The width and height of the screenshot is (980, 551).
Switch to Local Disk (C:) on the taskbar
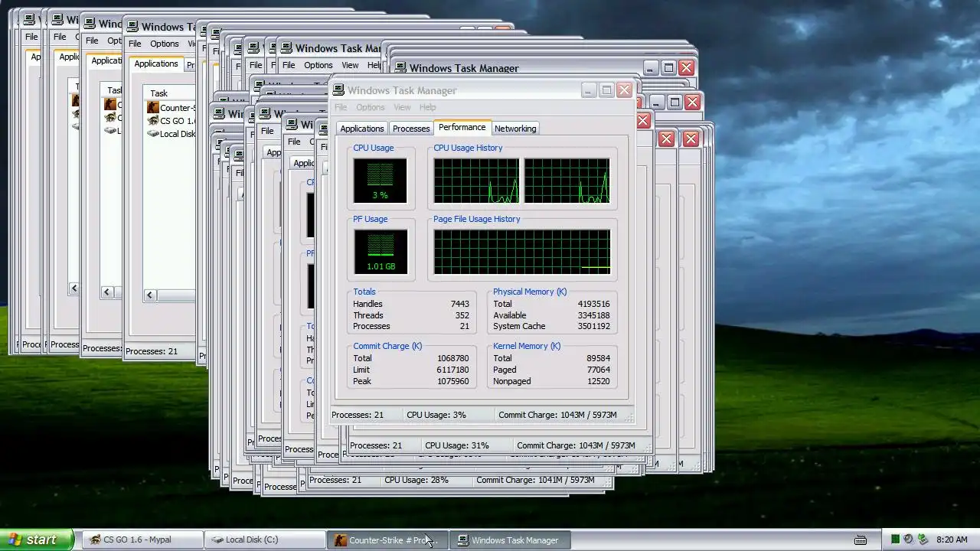tap(266, 540)
